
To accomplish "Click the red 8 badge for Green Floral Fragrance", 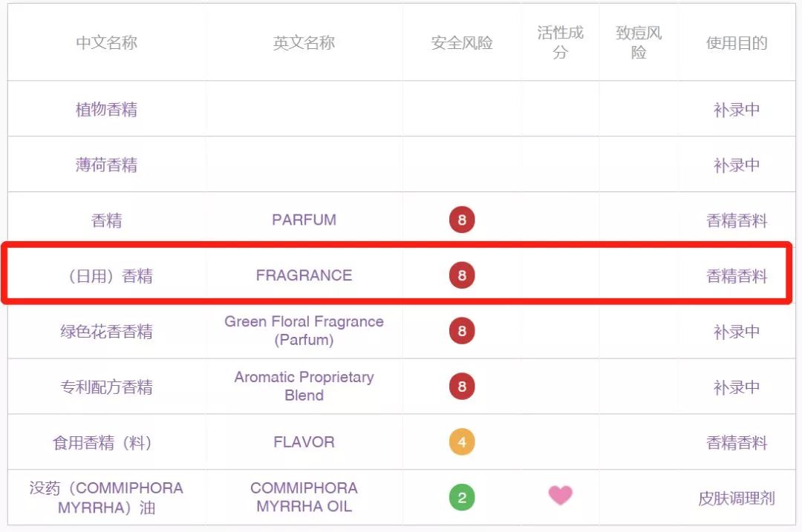I will (x=462, y=331).
